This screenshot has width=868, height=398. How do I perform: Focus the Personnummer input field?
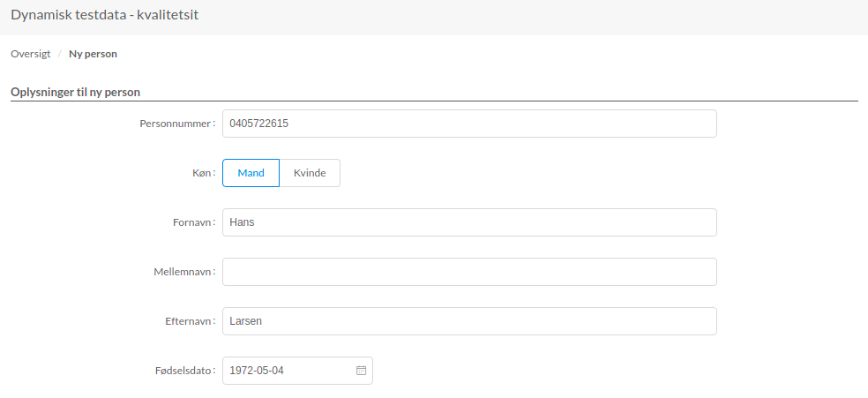[468, 124]
